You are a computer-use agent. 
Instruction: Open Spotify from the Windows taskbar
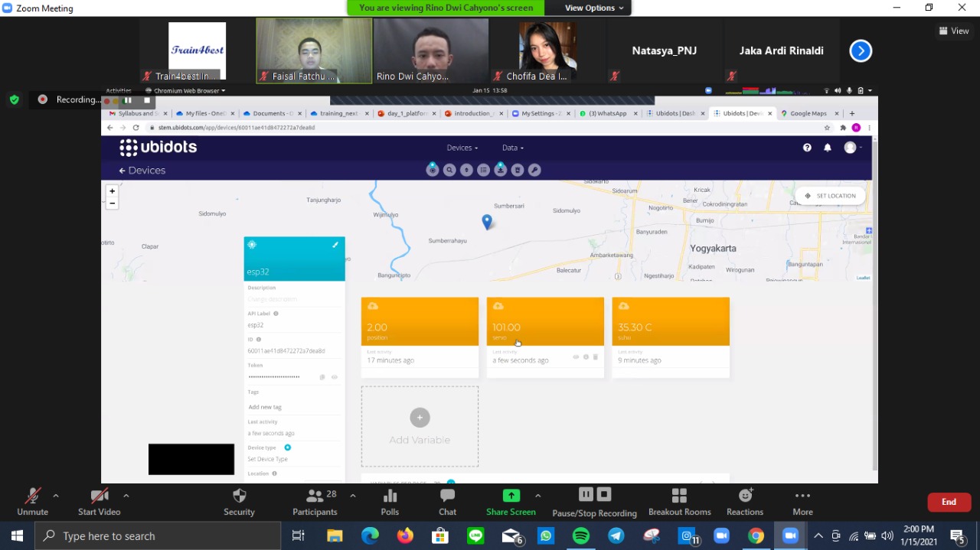point(581,536)
